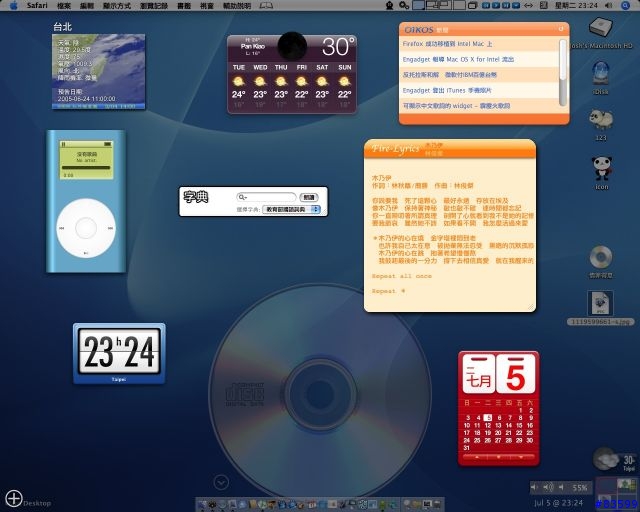Click the double-arrow sync icon in menu bar

click(528, 5)
